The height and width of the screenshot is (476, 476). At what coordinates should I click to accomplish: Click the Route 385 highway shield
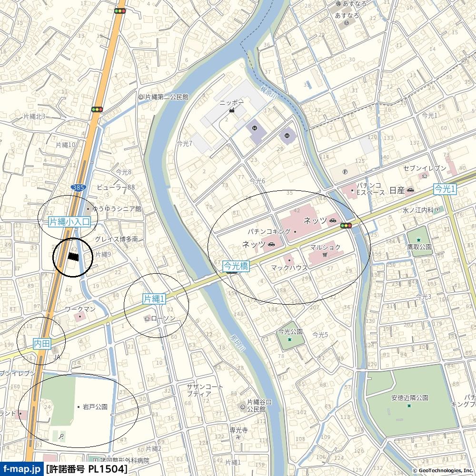(79, 187)
